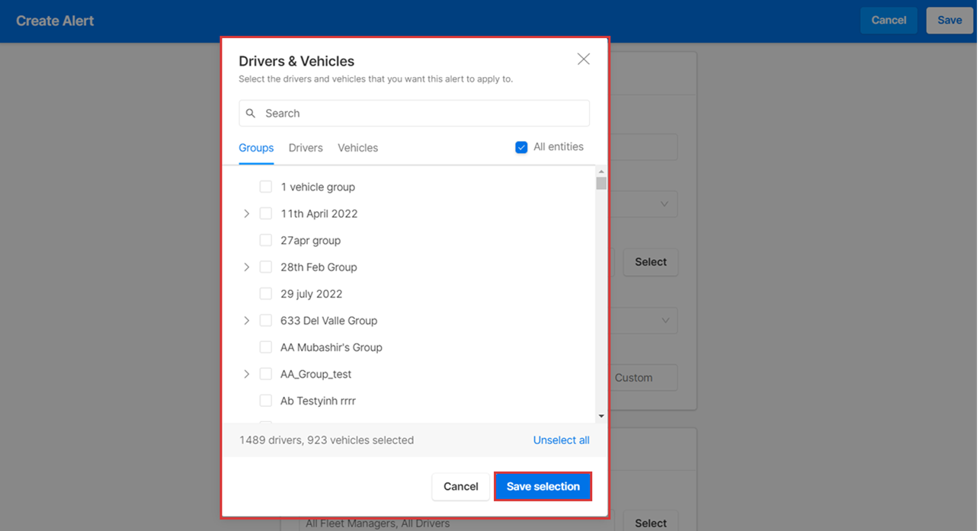Select the 27apr group checkbox
Screen dimensions: 980x531
click(x=265, y=240)
